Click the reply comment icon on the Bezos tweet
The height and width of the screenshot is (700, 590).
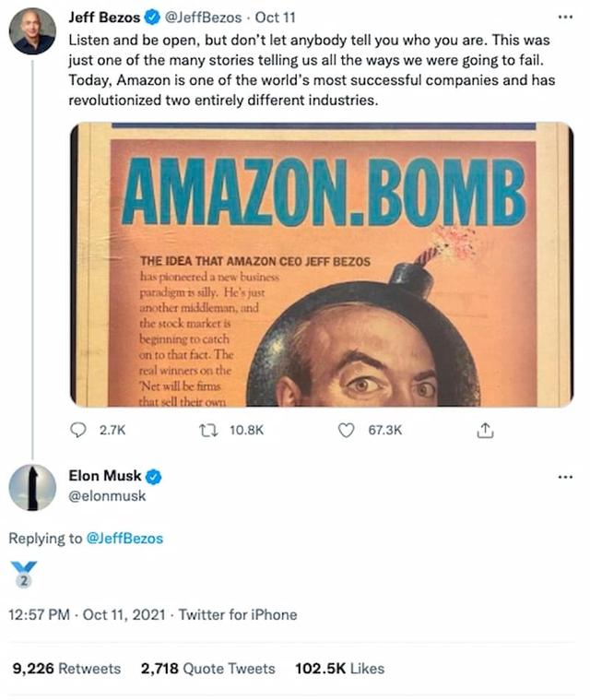tap(78, 430)
